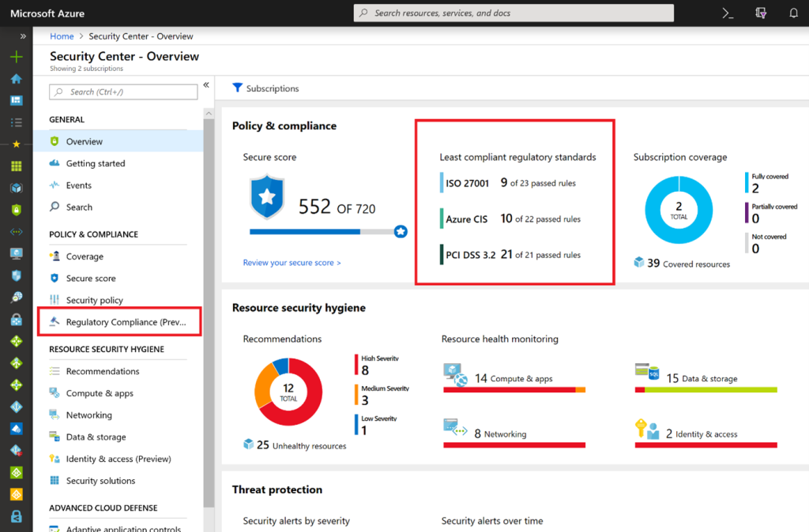Screen dimensions: 809x532
Task: Open All services list icon
Action: coord(16,122)
